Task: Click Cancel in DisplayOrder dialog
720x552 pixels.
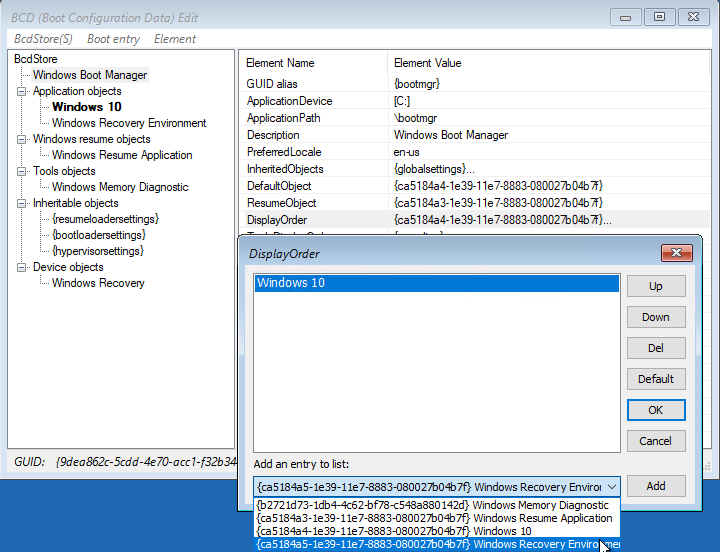Action: coord(656,441)
